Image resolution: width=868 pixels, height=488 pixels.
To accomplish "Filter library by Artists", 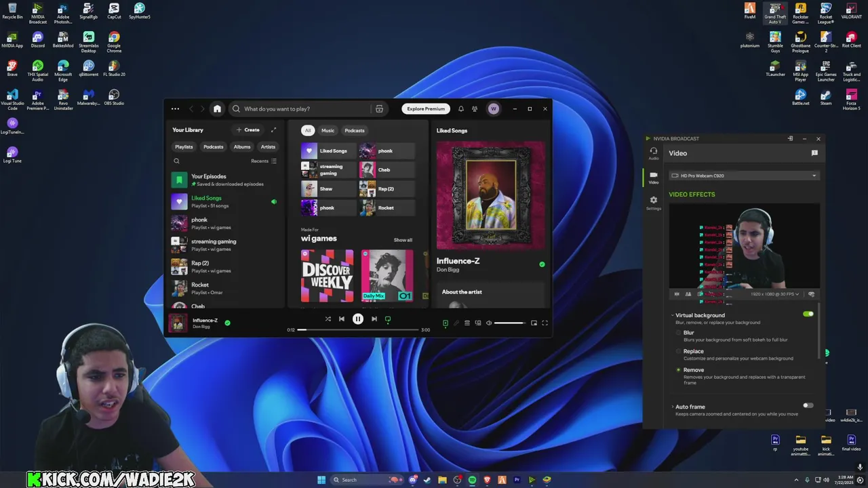I will [x=268, y=146].
